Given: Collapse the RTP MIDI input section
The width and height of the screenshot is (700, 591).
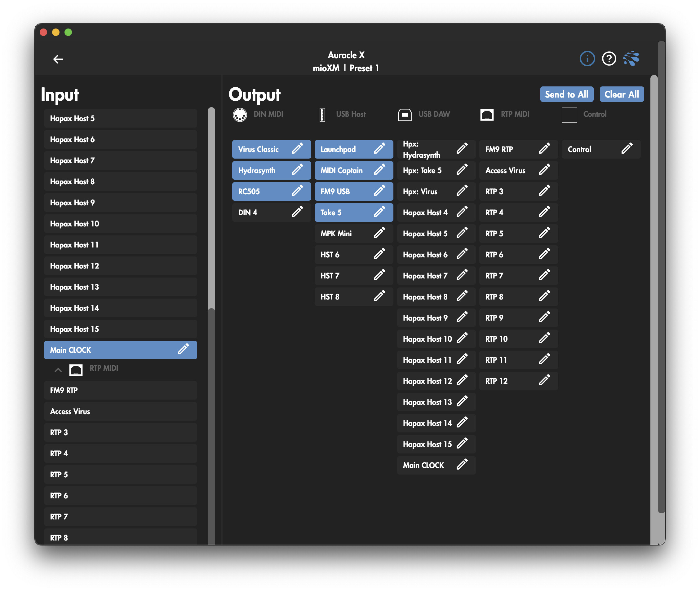Looking at the screenshot, I should 58,370.
